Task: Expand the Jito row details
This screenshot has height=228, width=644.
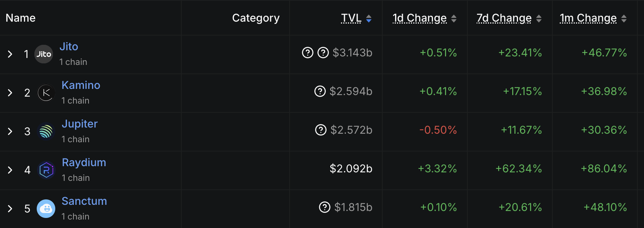Action: [x=10, y=54]
